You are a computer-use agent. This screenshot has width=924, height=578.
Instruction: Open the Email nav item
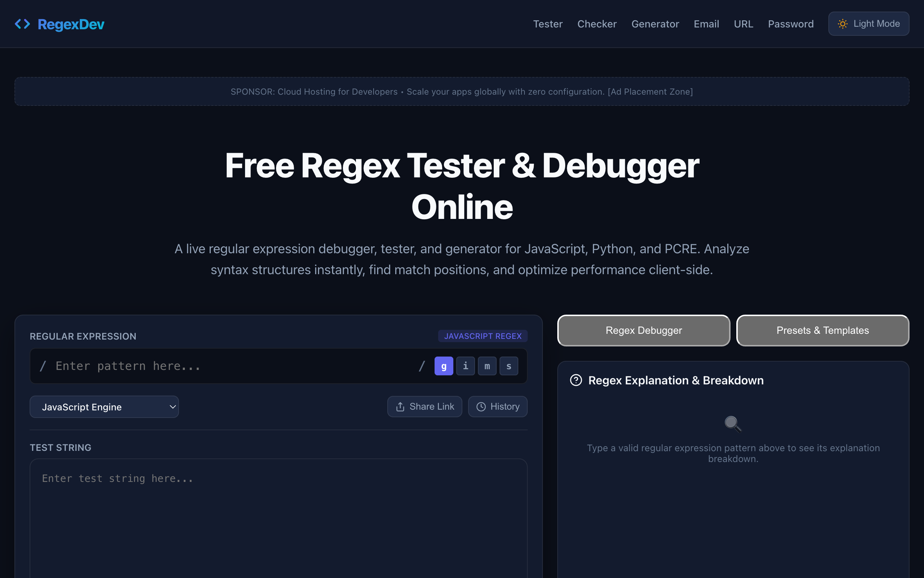pyautogui.click(x=706, y=24)
